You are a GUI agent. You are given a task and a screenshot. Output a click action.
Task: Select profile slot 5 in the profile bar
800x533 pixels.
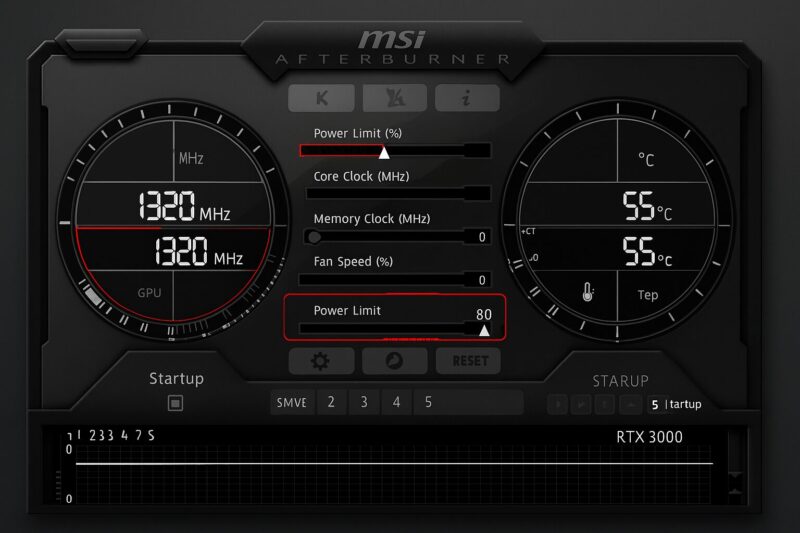tap(429, 402)
